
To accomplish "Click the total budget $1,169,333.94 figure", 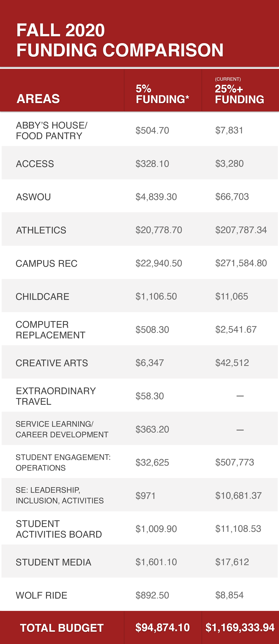I will tap(240, 627).
